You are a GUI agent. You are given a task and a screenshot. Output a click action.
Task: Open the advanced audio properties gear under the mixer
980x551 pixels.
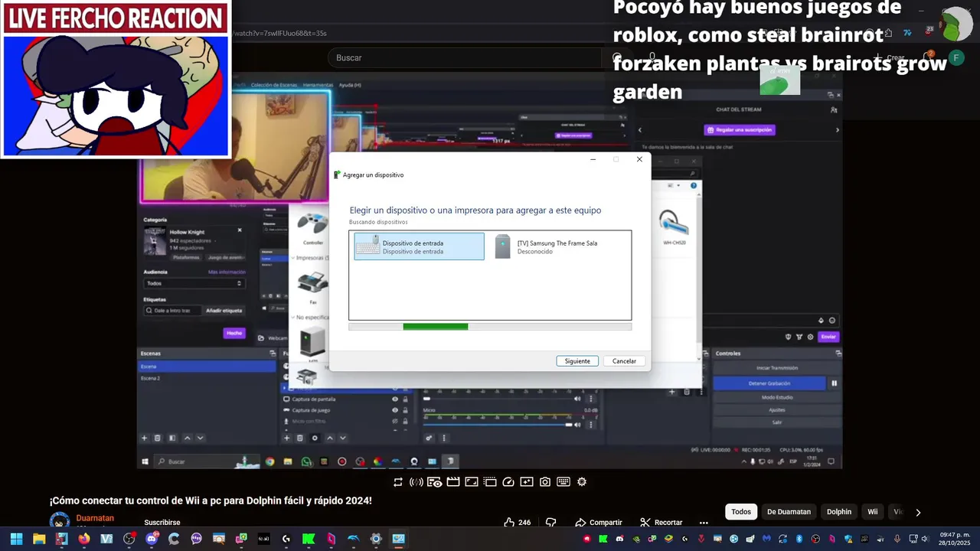(x=429, y=438)
